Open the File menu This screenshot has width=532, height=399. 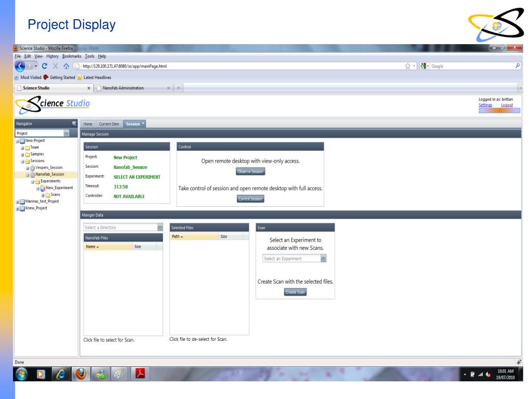[18, 56]
